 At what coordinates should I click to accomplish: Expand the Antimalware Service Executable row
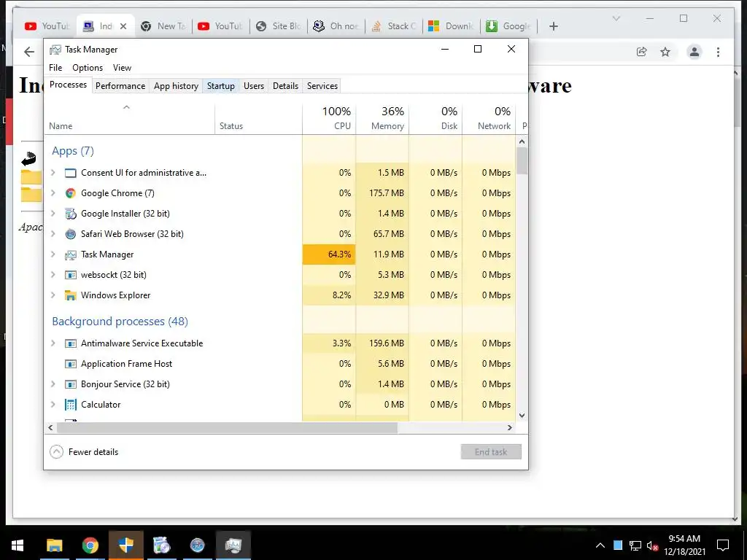53,343
